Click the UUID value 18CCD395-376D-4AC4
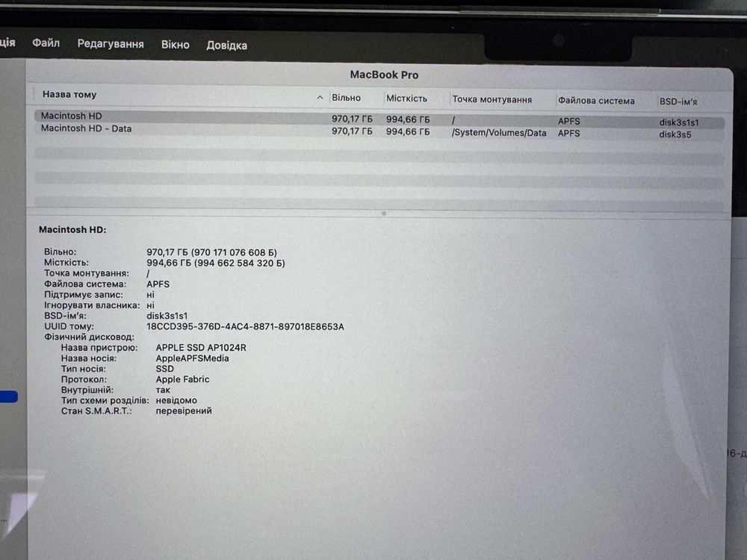This screenshot has height=560, width=747. point(245,327)
